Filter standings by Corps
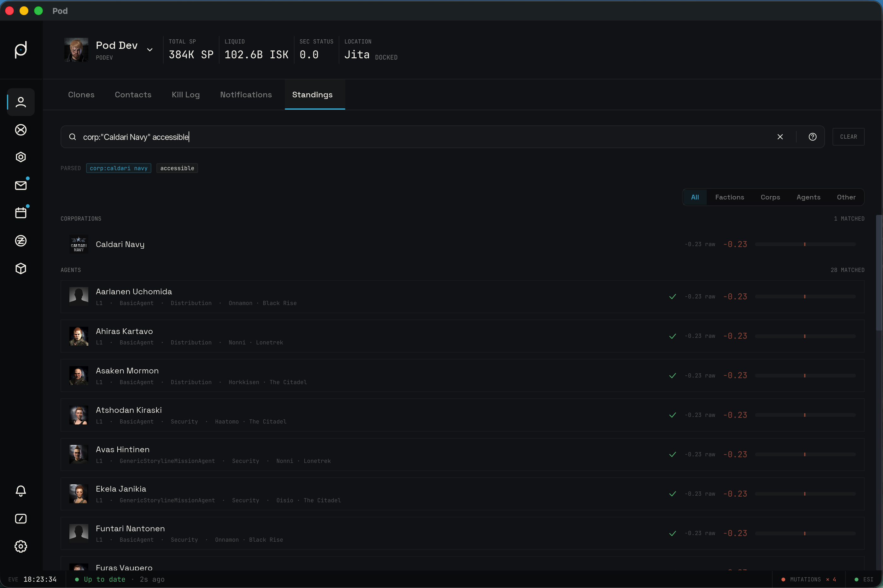Image resolution: width=883 pixels, height=588 pixels. tap(770, 197)
